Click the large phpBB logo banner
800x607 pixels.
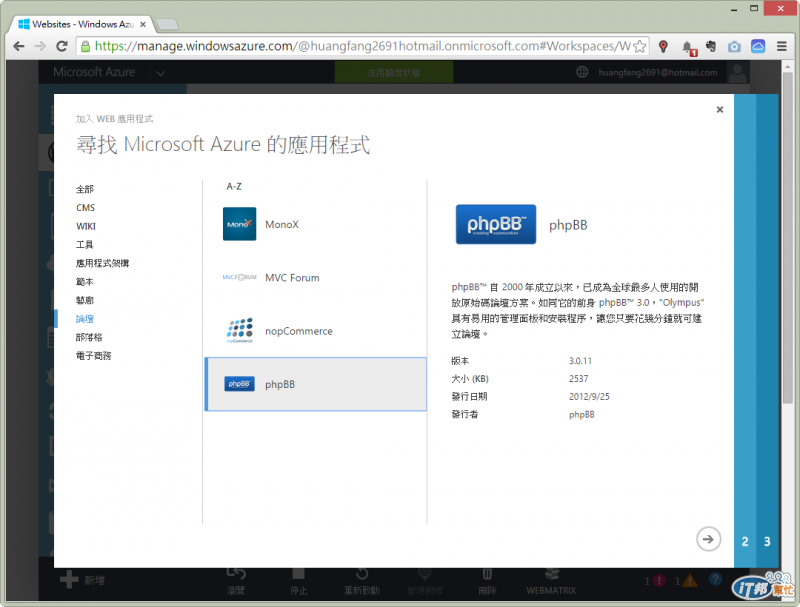coord(496,224)
